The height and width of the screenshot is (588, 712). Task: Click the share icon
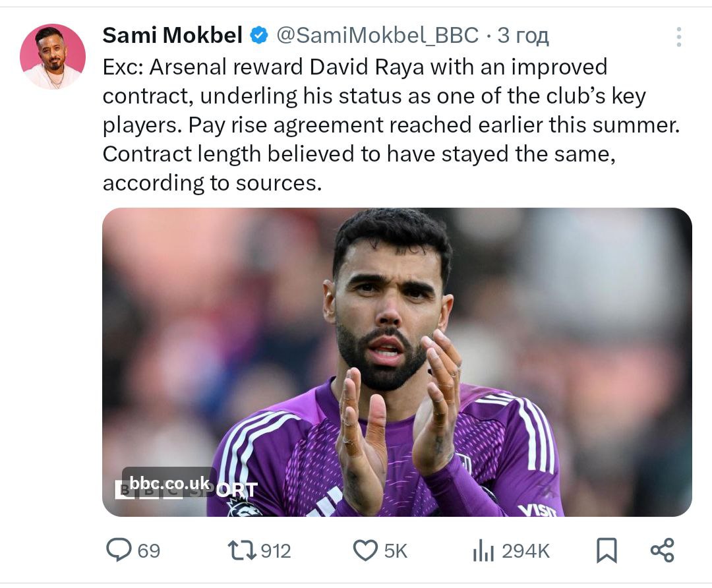coord(662,550)
